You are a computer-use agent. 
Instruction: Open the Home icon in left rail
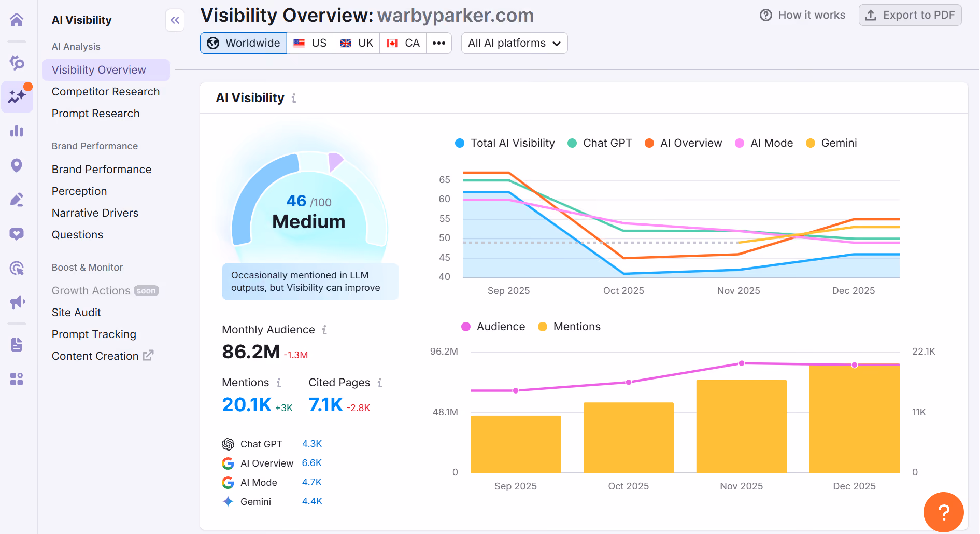[17, 20]
